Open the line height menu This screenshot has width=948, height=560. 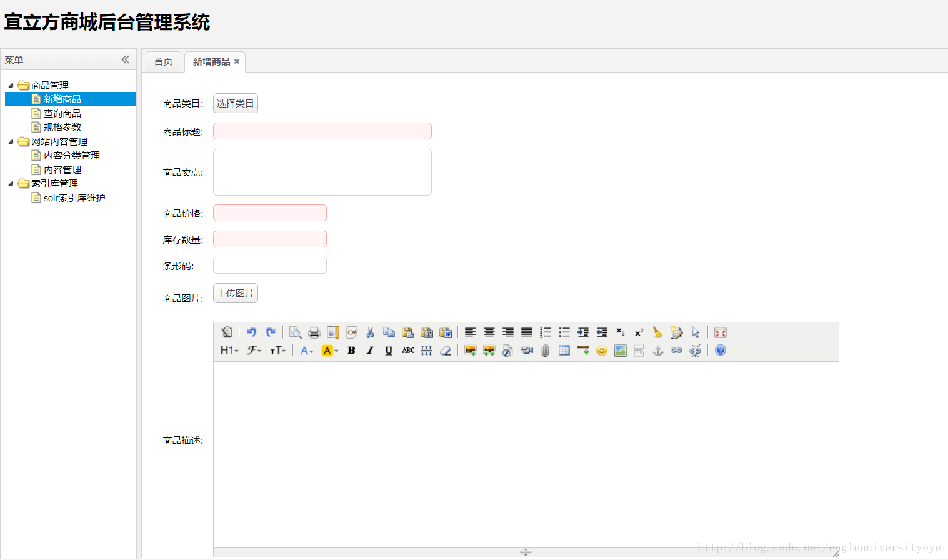(x=426, y=351)
